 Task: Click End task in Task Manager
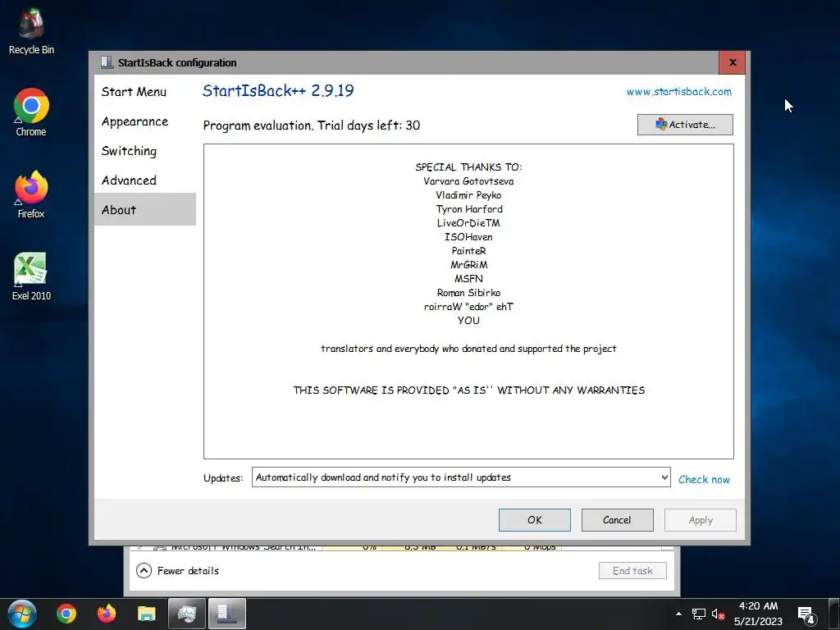632,571
